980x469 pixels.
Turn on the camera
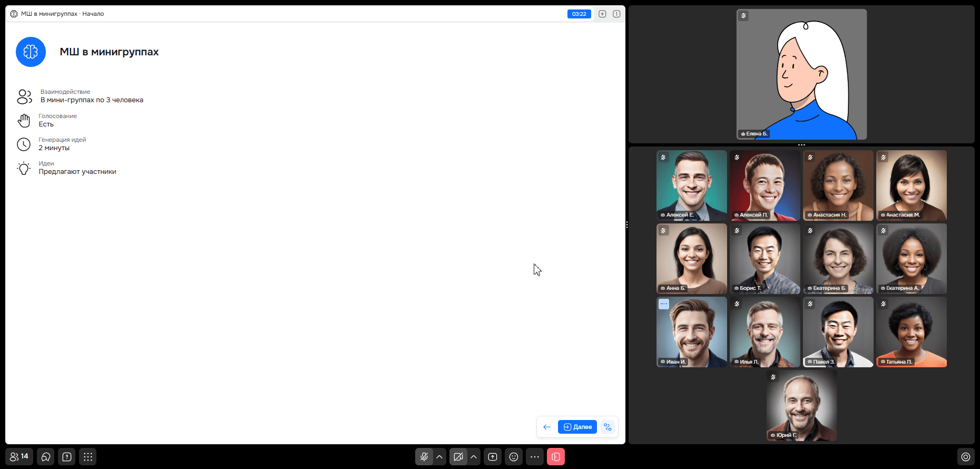point(458,457)
